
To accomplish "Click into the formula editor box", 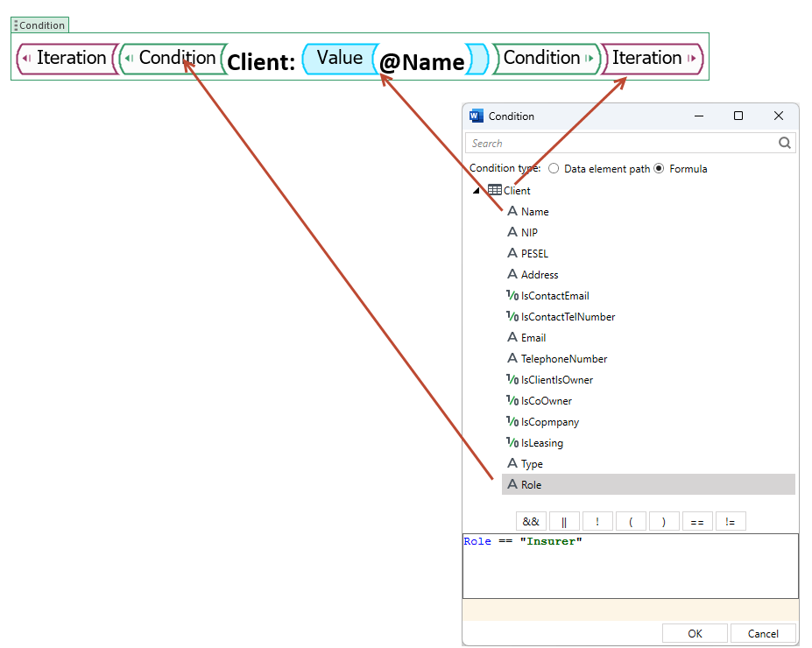I will click(630, 567).
